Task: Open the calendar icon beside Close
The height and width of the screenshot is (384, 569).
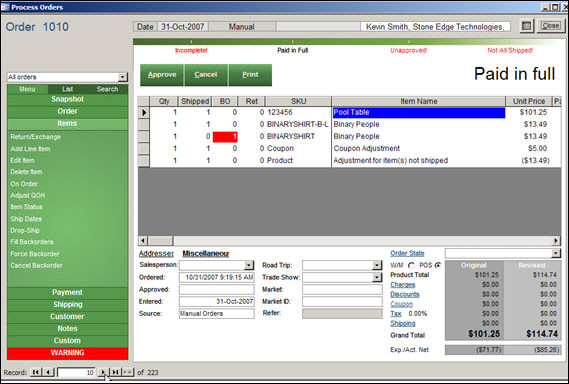Action: (x=527, y=26)
